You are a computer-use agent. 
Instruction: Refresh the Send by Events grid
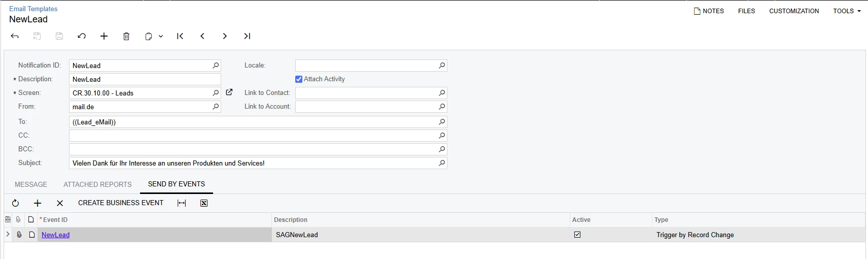(x=15, y=203)
